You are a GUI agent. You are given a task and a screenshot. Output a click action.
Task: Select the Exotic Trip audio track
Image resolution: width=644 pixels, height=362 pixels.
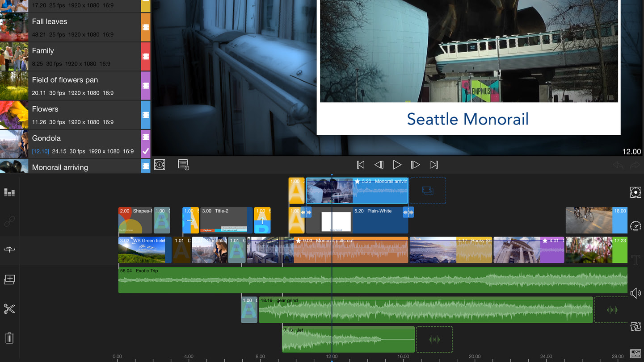373,280
